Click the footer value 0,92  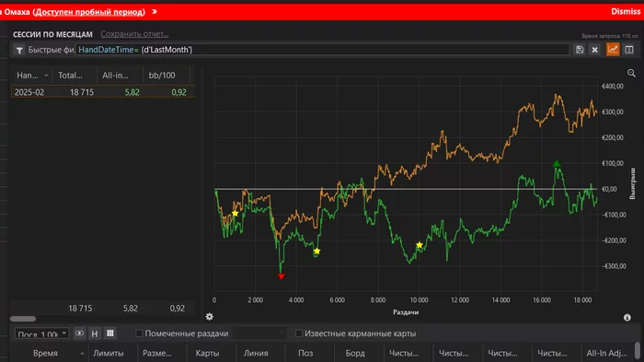point(178,308)
